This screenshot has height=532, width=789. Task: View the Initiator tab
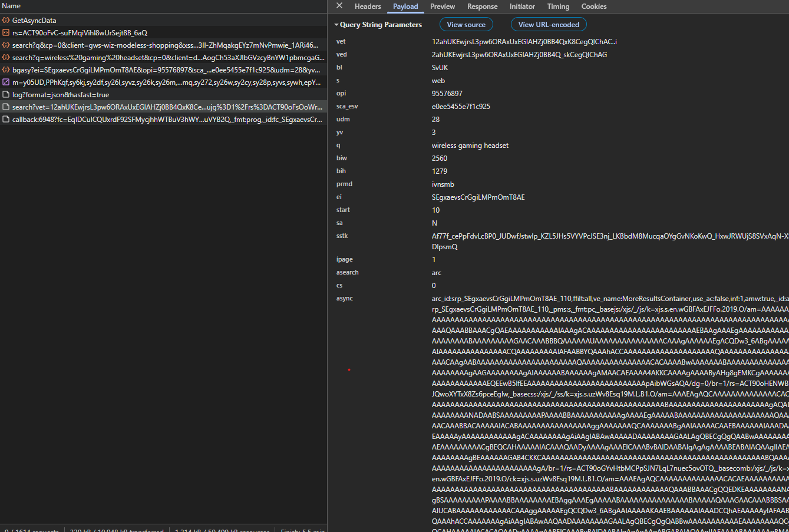click(522, 6)
